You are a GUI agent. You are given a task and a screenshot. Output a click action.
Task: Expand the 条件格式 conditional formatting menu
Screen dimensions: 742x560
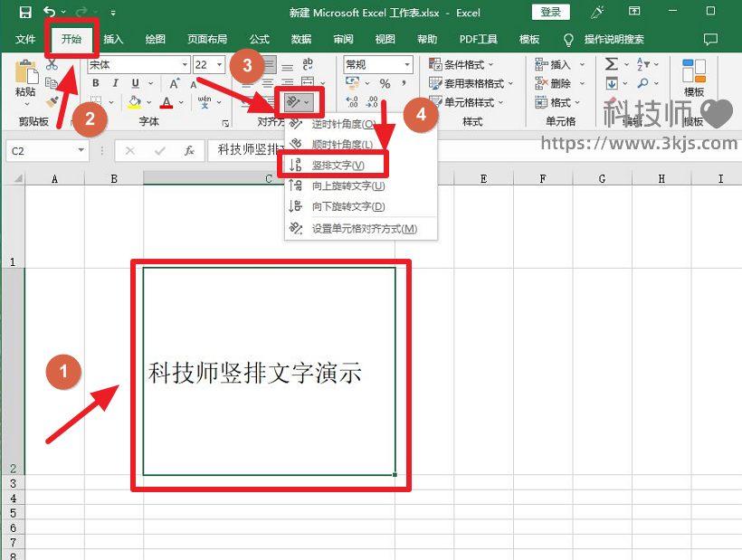491,64
